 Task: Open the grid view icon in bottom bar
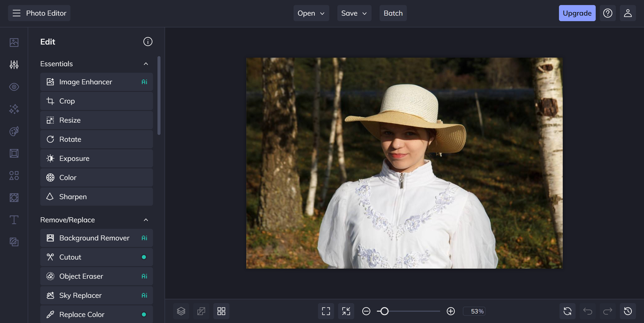pos(221,311)
